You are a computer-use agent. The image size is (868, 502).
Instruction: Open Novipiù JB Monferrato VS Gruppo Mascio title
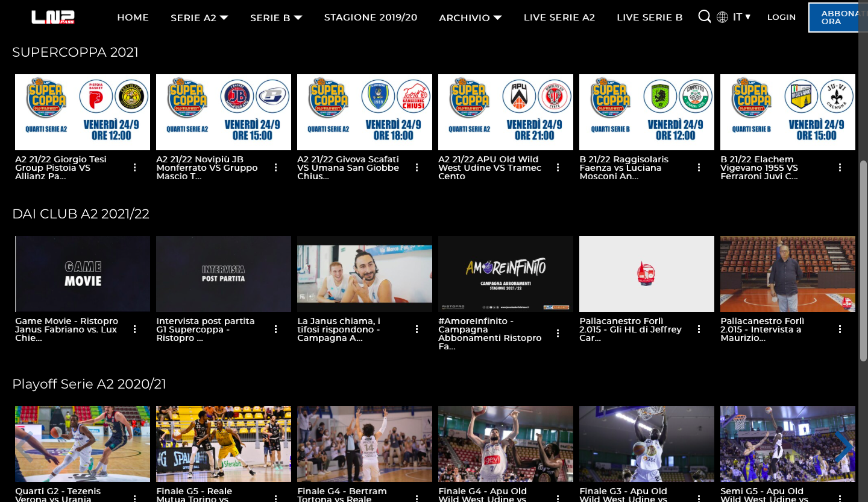pyautogui.click(x=207, y=168)
